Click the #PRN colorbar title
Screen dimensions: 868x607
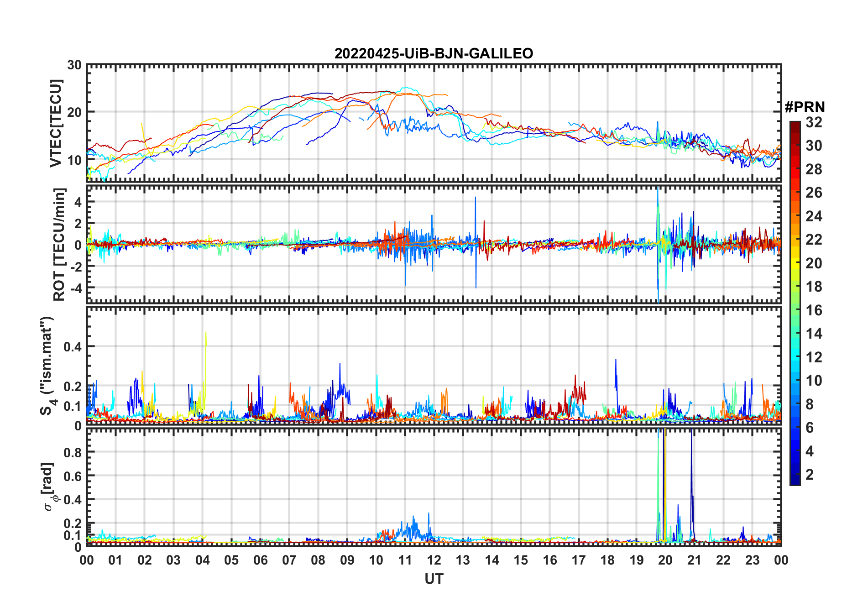[805, 107]
